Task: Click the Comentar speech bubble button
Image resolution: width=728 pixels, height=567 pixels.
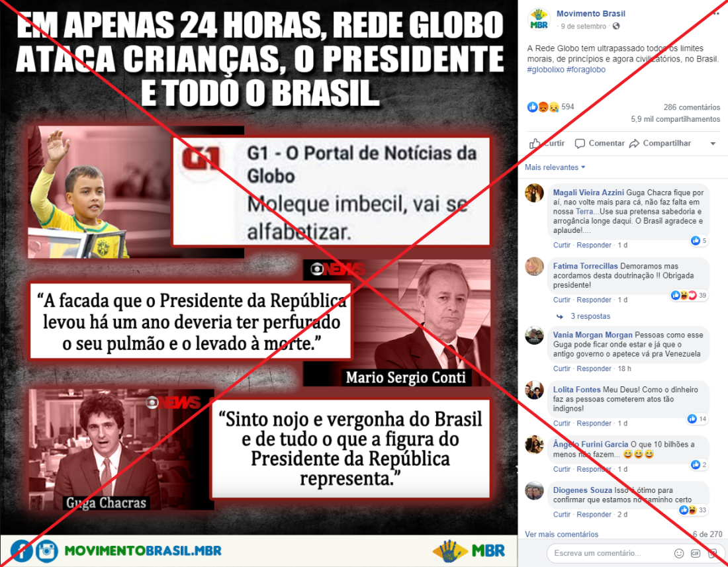Action: [600, 144]
